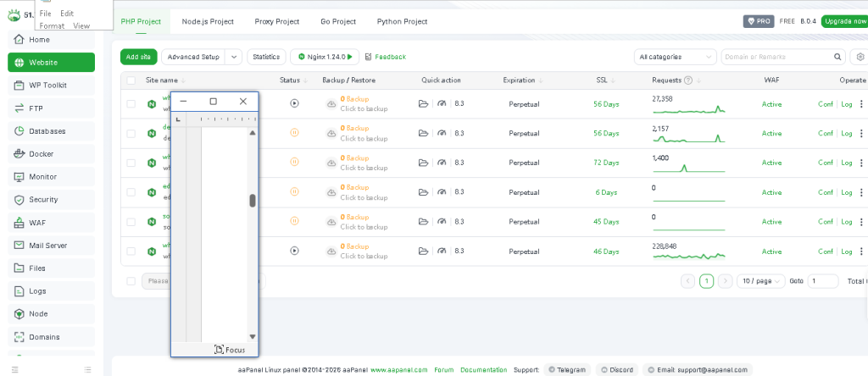
Task: Open more options for the 228,848 requests site
Action: pos(861,251)
